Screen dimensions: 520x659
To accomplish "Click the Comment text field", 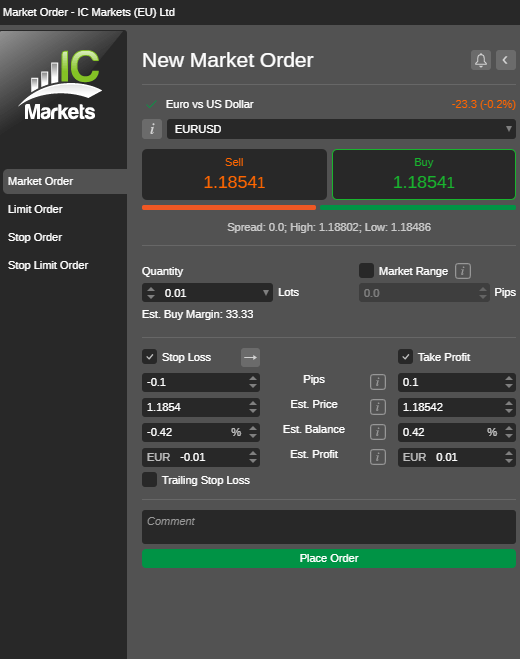I will pos(329,527).
